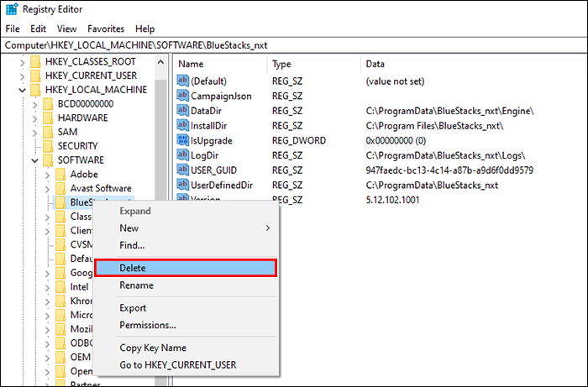Screen dimensions: 588x387
Task: Collapse the SOFTWARE key
Action: (35, 160)
